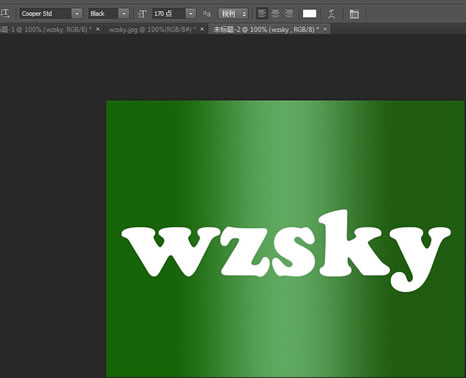Open Black font style dropdown
The image size is (466, 378).
[124, 14]
